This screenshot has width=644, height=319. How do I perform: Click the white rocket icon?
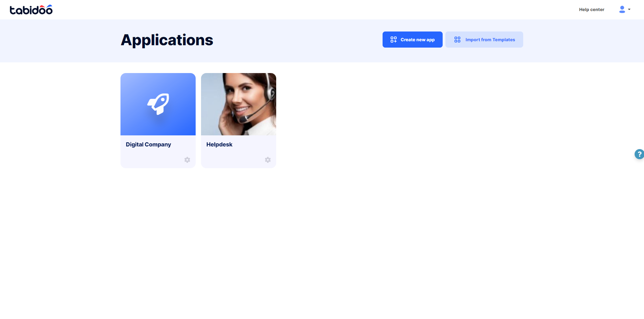coord(158,104)
